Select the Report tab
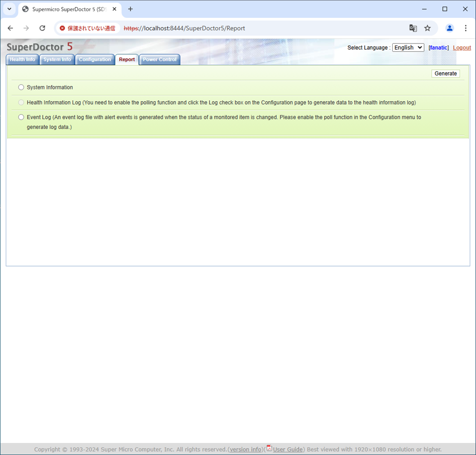This screenshot has height=455, width=476. click(127, 60)
